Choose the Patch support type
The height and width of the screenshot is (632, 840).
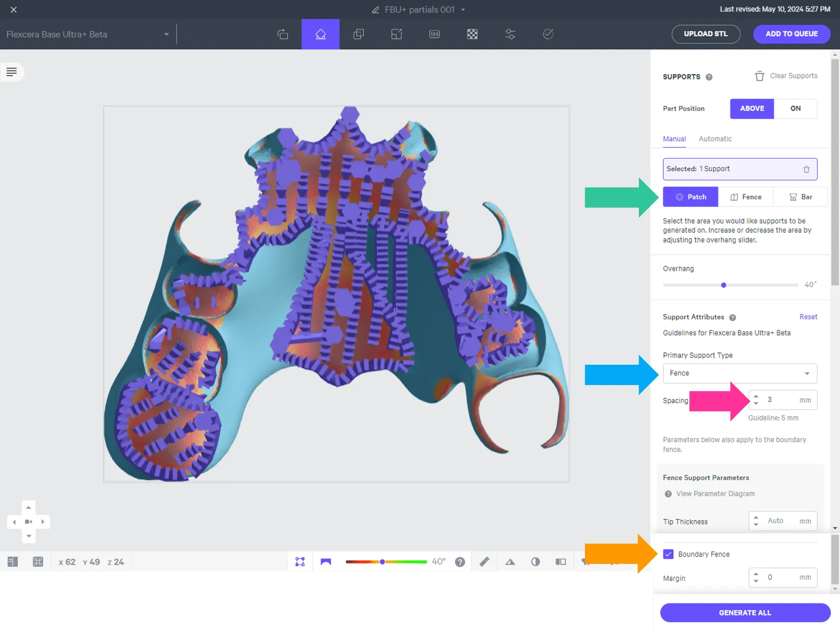click(x=690, y=197)
